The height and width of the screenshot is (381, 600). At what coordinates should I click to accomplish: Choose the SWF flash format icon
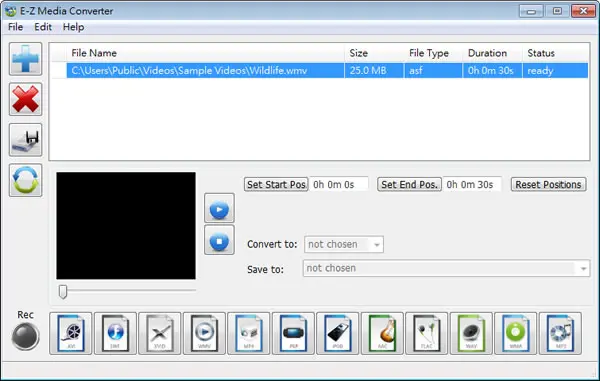(x=115, y=333)
